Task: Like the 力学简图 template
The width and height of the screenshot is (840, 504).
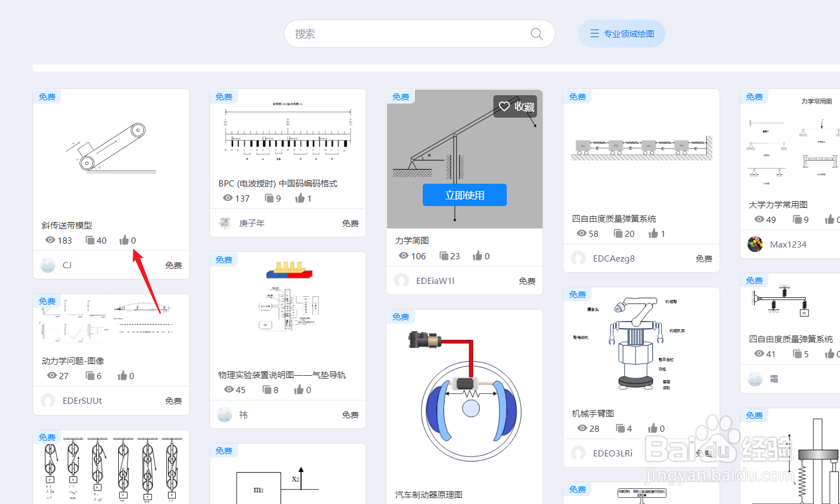Action: (478, 256)
